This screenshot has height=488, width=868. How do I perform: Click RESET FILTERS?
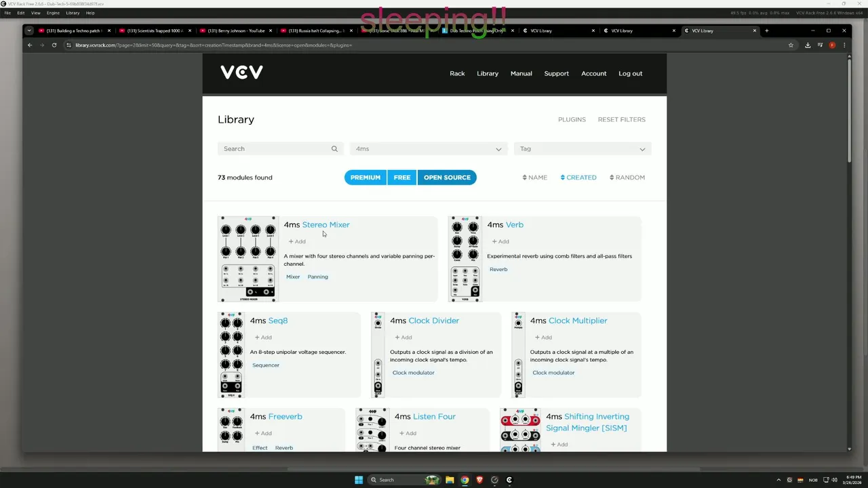click(x=621, y=119)
